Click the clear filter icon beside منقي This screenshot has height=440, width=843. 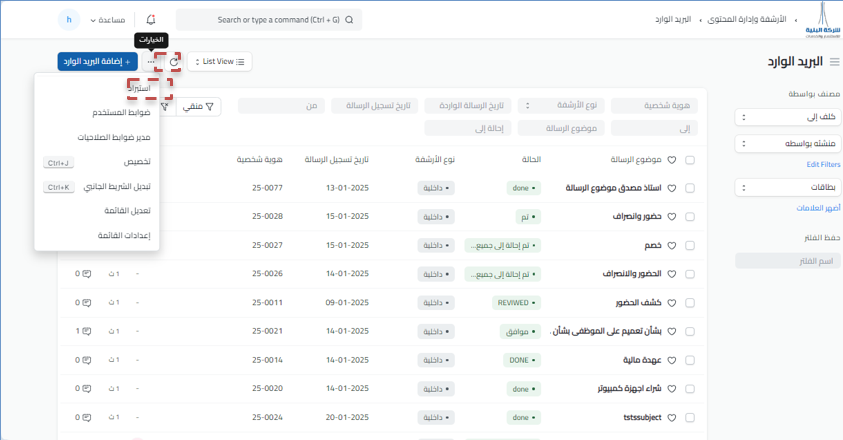pos(166,107)
